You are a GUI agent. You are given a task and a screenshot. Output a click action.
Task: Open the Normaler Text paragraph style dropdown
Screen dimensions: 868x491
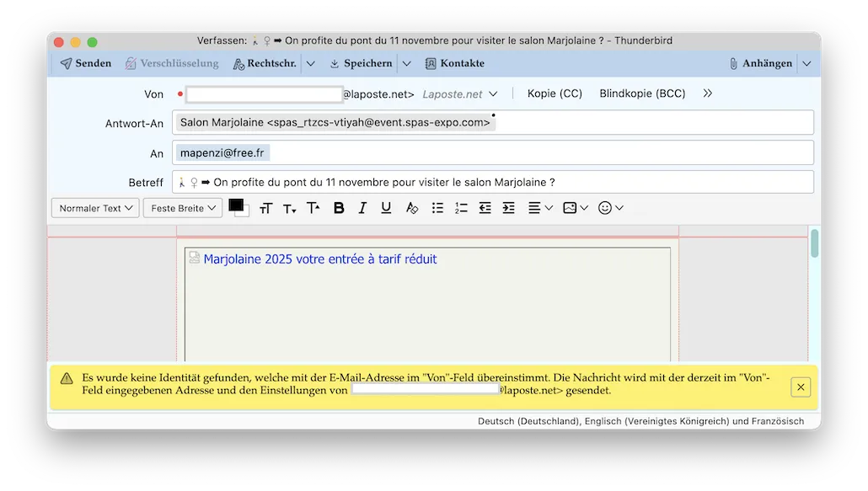[95, 208]
